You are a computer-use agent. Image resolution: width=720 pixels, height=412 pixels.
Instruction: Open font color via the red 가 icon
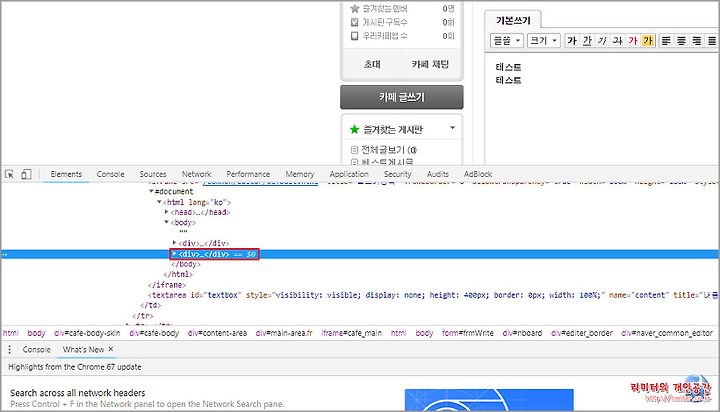[633, 40]
